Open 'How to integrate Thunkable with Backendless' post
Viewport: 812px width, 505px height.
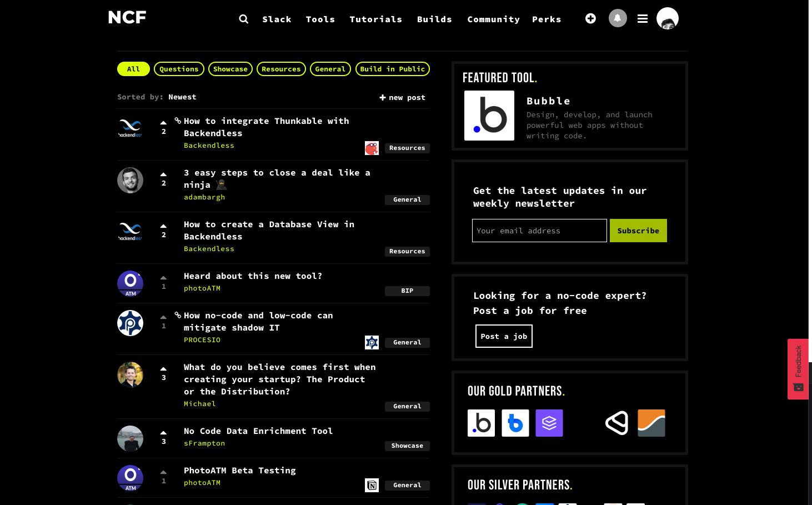(267, 127)
